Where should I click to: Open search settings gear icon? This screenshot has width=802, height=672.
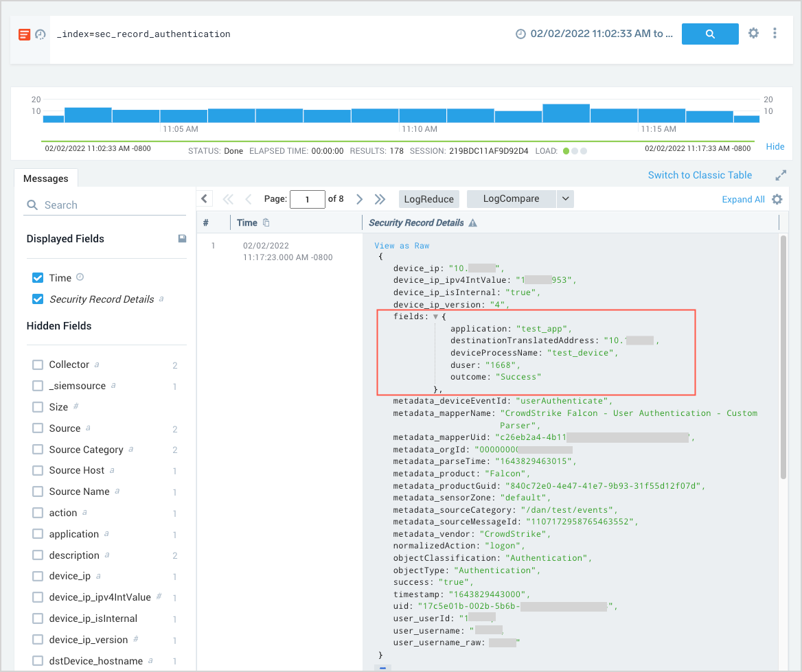click(x=753, y=33)
